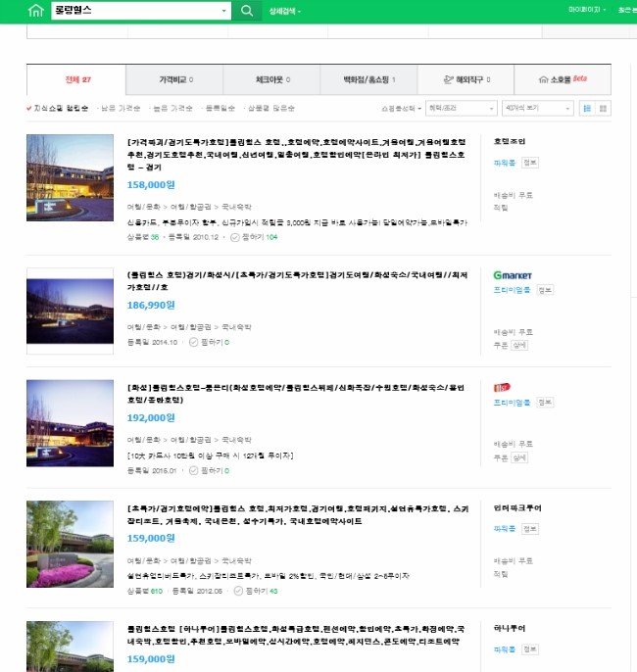Open hotel thumbnail of 186,990원 listing

click(70, 312)
